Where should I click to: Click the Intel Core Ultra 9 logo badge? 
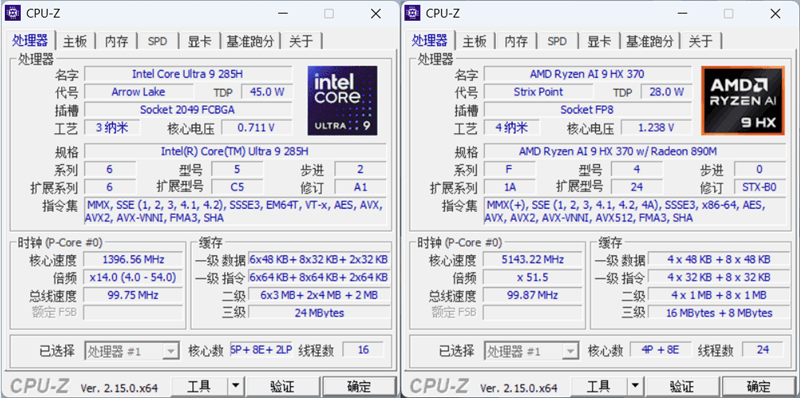point(342,101)
